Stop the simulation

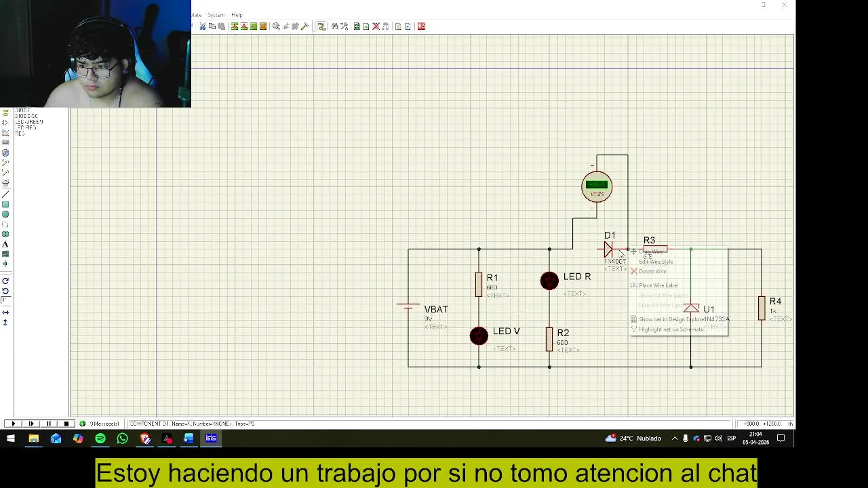[x=66, y=424]
